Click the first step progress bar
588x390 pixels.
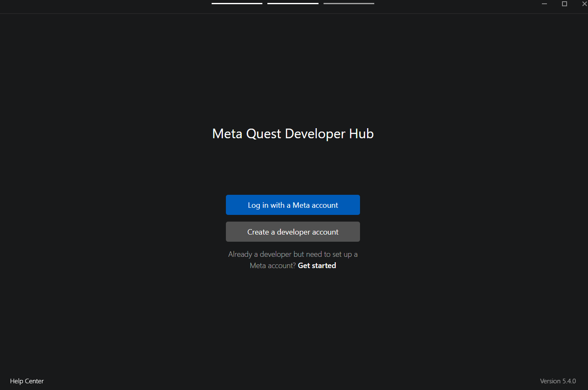pos(236,3)
